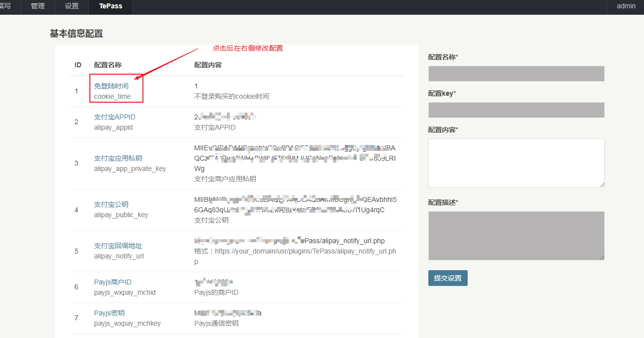Switch to the TePass tab
This screenshot has width=644, height=338.
coord(111,6)
